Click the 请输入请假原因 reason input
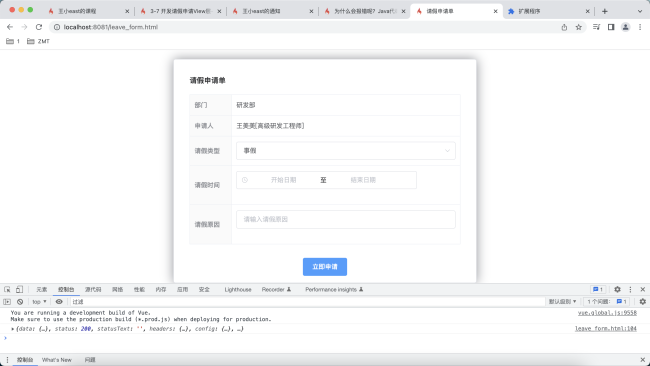This screenshot has height=366, width=650. pyautogui.click(x=346, y=219)
